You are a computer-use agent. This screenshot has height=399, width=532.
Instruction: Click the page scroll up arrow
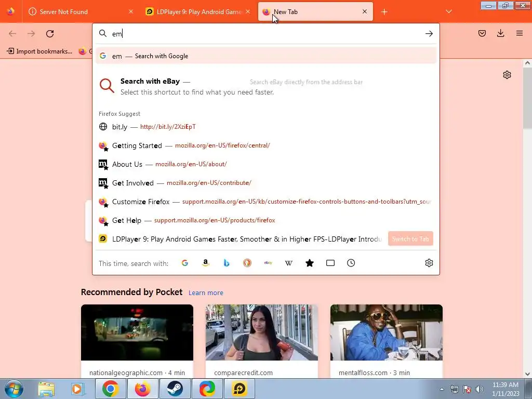pyautogui.click(x=527, y=63)
